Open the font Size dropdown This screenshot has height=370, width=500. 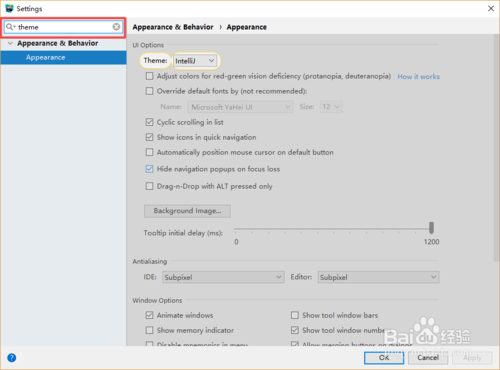coord(331,107)
